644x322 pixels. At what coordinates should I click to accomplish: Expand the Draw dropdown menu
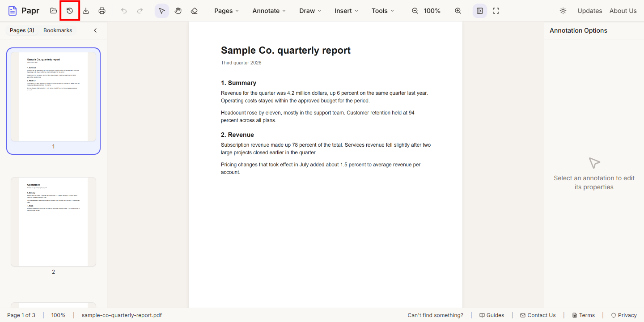point(310,11)
